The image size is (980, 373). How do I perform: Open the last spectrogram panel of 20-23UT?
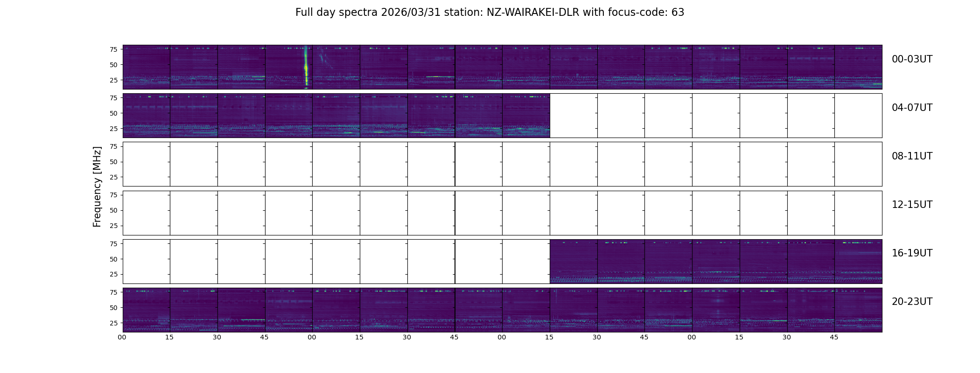click(858, 310)
